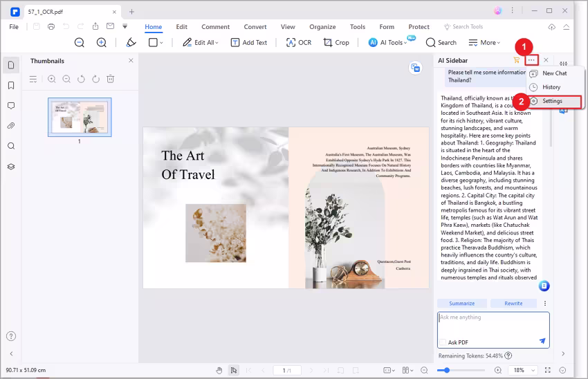The image size is (588, 379).
Task: Open the bookmarks panel icon
Action: coord(11,86)
